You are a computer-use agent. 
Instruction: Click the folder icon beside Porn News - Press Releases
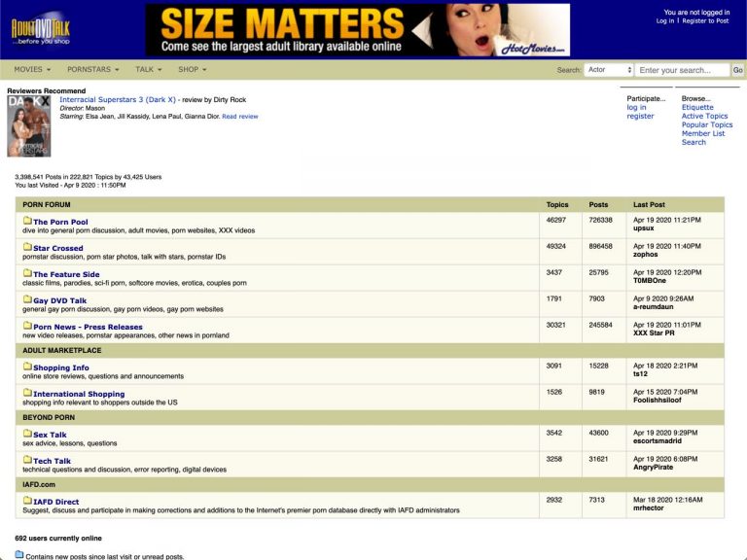point(27,326)
